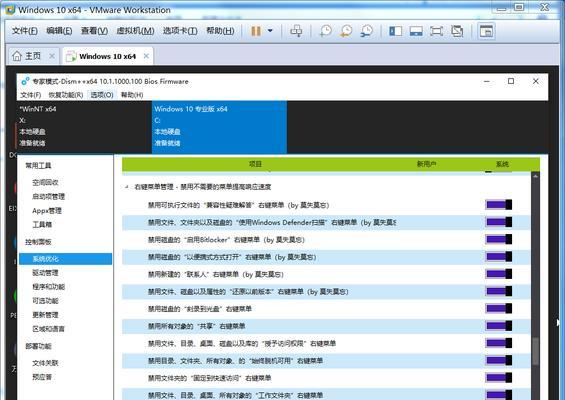Toggle 共享 right-click menu switch
The width and height of the screenshot is (565, 400).
click(x=499, y=326)
